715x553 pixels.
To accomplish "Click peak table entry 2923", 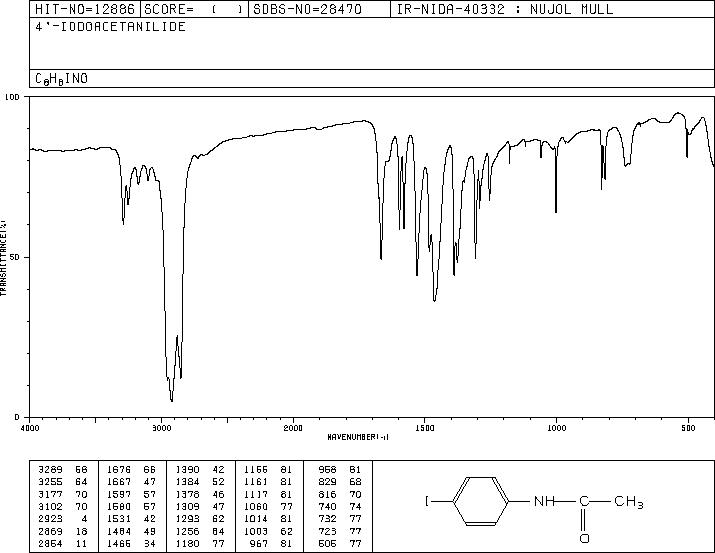I will tap(62, 519).
